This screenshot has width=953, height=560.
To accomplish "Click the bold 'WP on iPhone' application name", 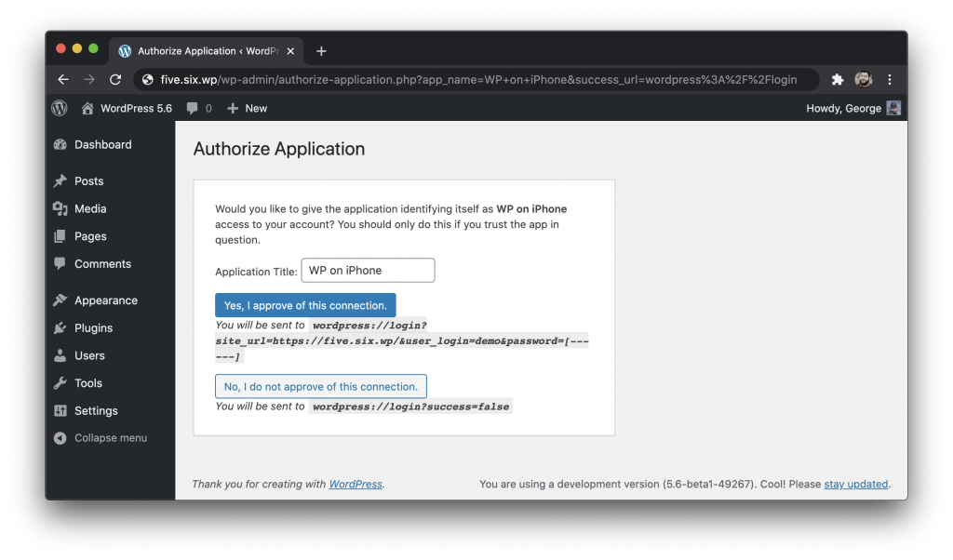I will 531,209.
